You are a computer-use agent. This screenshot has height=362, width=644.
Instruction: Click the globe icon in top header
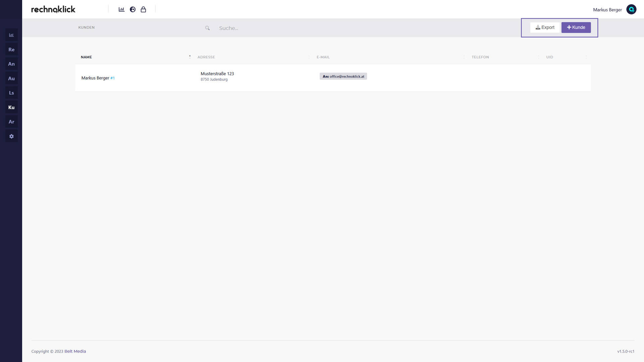pos(132,9)
